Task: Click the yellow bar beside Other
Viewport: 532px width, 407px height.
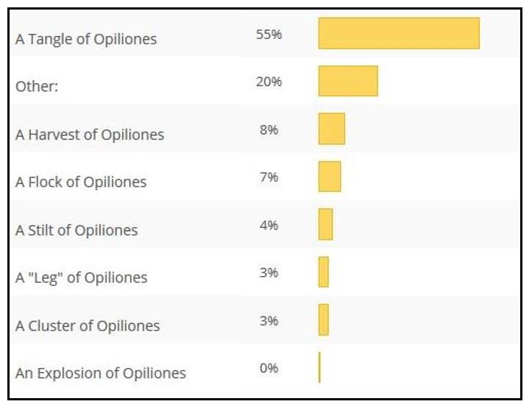Action: [x=348, y=81]
